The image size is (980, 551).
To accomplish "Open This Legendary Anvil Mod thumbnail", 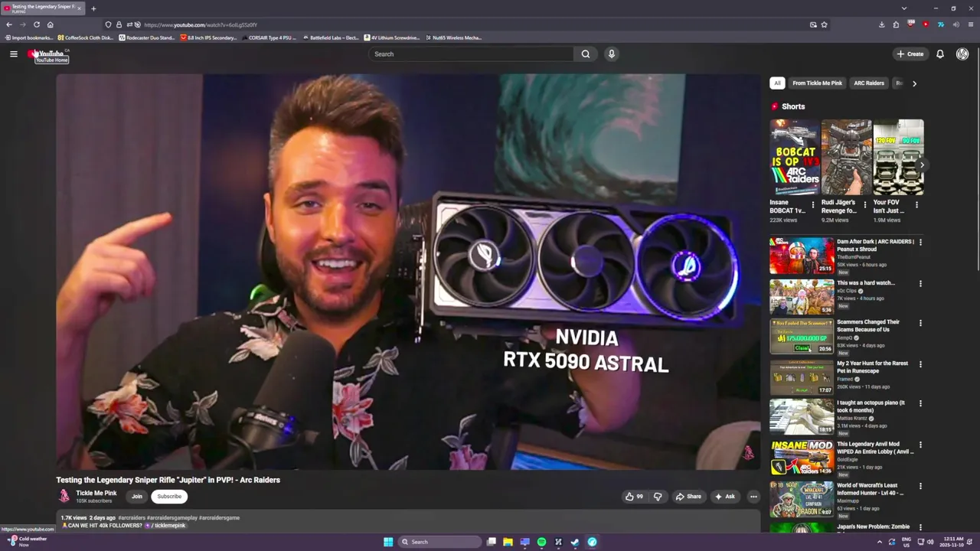I will click(x=802, y=458).
